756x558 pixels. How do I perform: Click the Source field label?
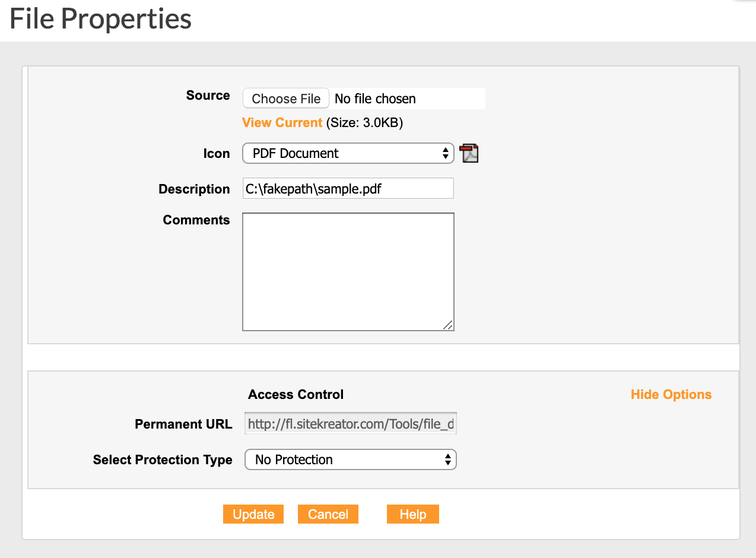[x=208, y=96]
